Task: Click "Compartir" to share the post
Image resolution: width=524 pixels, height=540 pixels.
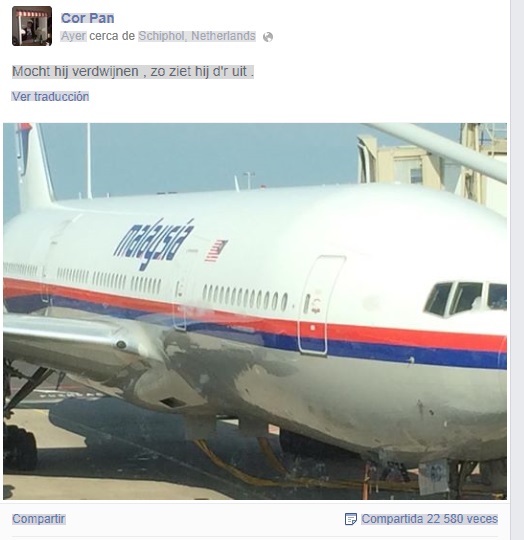Action: click(x=39, y=519)
